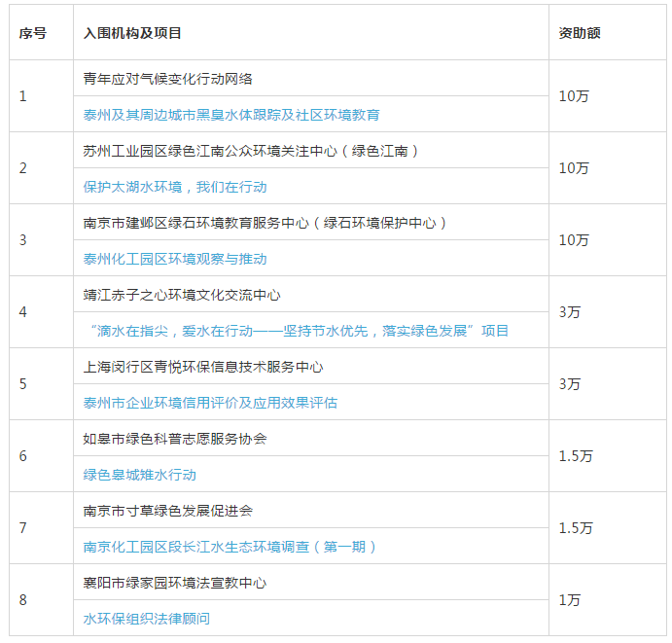Click serial number 8 cell
672x643 pixels.
[x=41, y=600]
